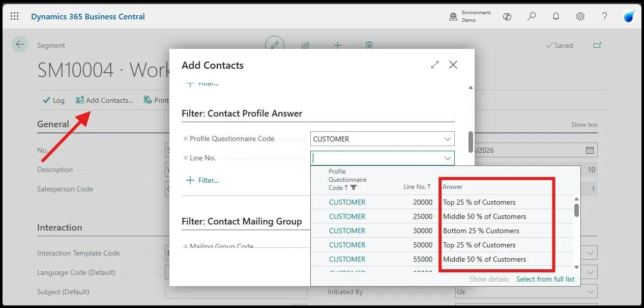Open the Line No. dropdown arrow

tap(448, 158)
